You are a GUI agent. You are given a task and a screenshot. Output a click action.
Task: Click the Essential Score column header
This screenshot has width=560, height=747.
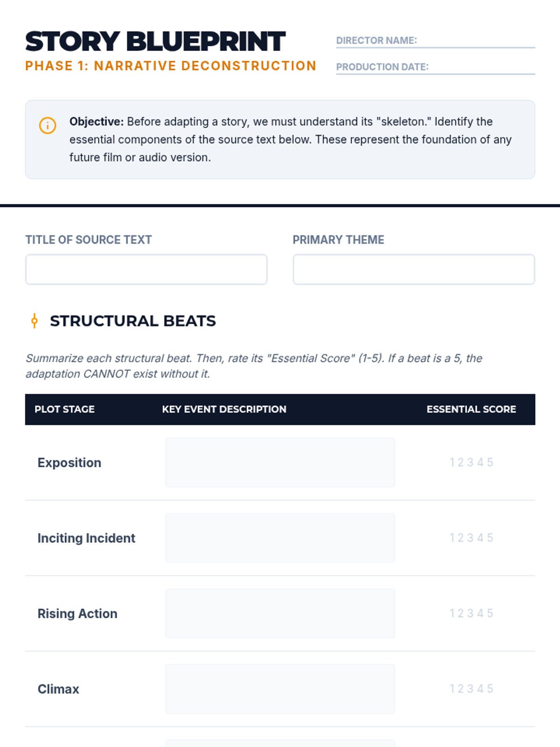[x=471, y=409]
